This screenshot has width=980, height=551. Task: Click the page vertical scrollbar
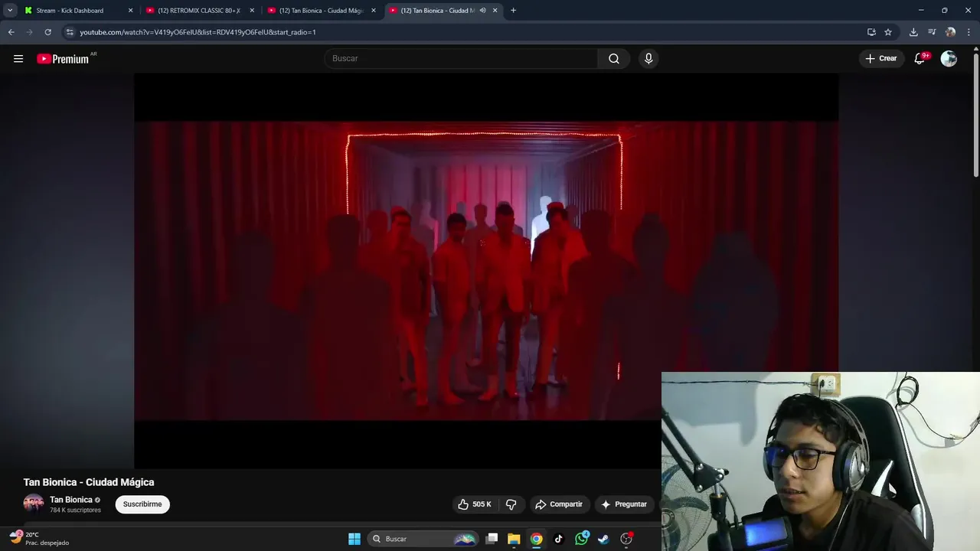click(975, 115)
